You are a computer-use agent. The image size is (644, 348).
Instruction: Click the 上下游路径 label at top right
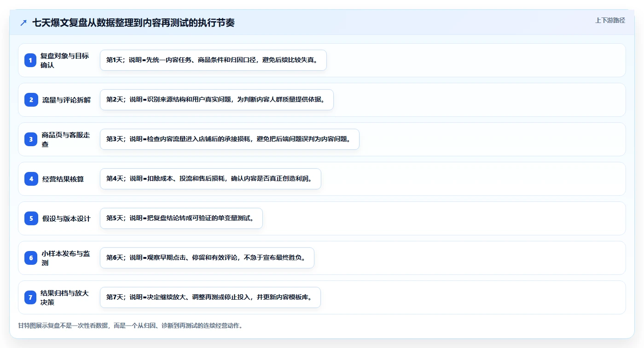[x=610, y=20]
